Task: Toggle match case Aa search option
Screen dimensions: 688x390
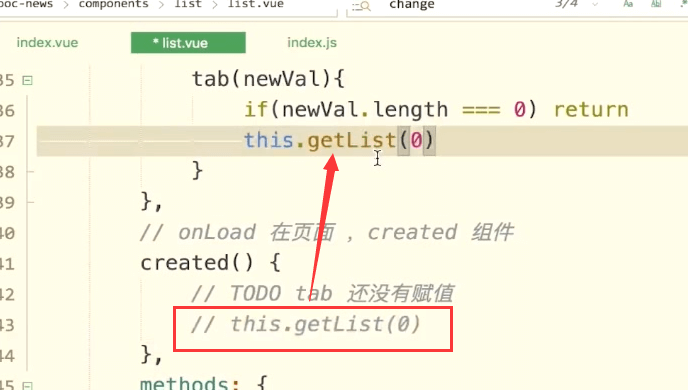Action: (628, 4)
